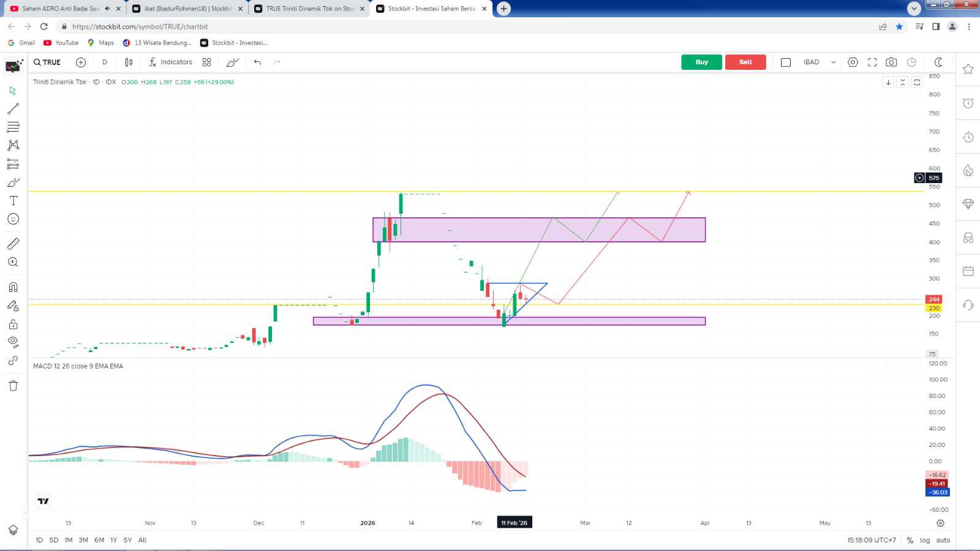Open the indicator templates grid menu
This screenshot has height=551, width=980.
coord(206,62)
